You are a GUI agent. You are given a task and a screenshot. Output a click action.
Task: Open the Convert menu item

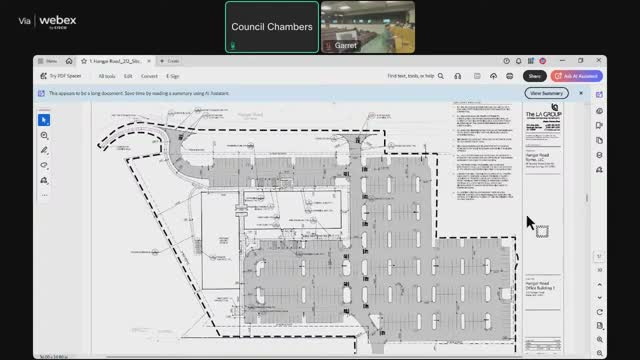tap(149, 76)
